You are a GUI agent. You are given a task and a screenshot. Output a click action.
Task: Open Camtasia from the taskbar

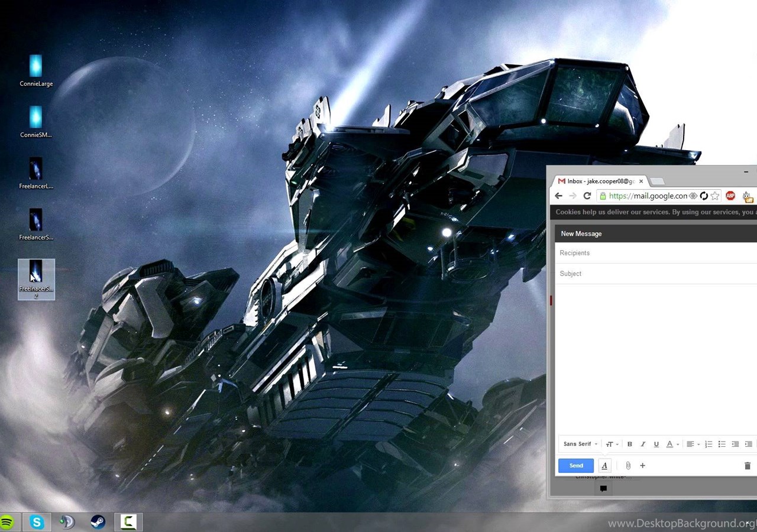click(x=128, y=522)
